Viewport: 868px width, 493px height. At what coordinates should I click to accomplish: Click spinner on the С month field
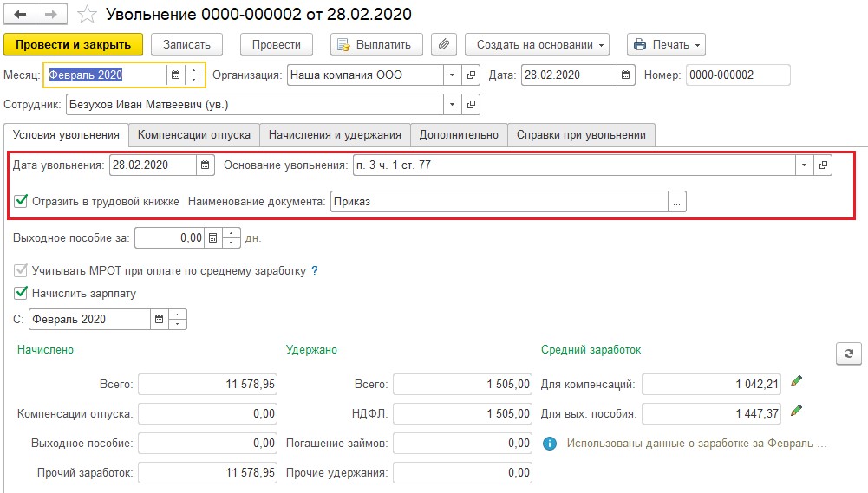click(x=178, y=319)
